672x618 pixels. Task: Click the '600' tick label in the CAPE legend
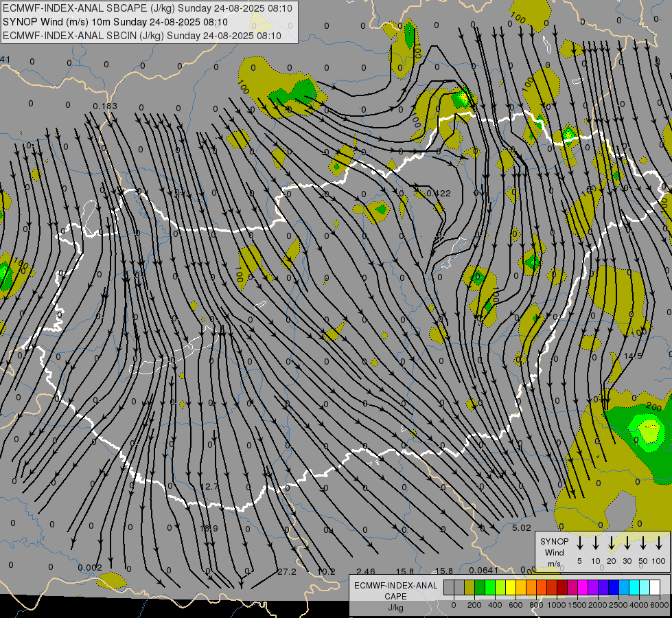point(515,605)
